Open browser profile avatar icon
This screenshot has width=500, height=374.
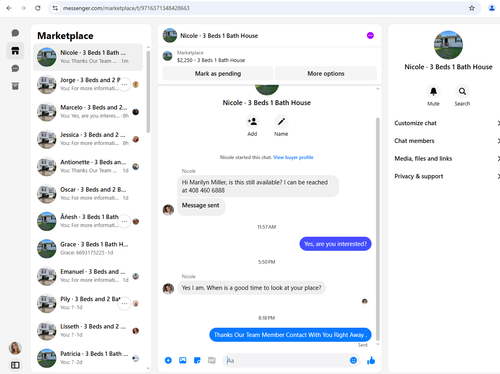[x=492, y=8]
